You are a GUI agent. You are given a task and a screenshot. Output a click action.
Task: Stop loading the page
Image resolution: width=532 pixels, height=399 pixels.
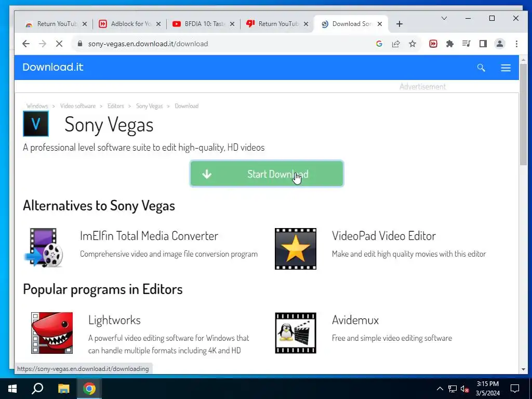pos(59,44)
